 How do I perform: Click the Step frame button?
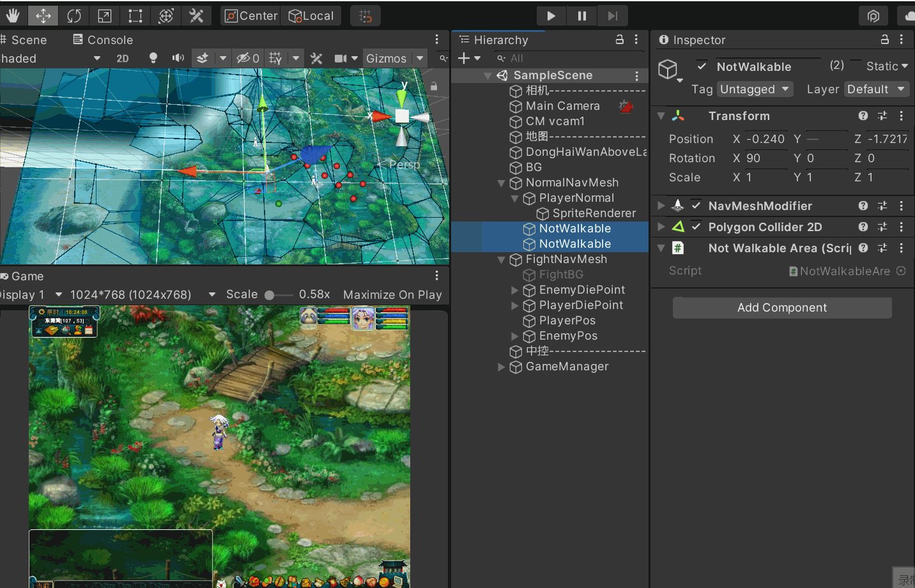point(612,15)
